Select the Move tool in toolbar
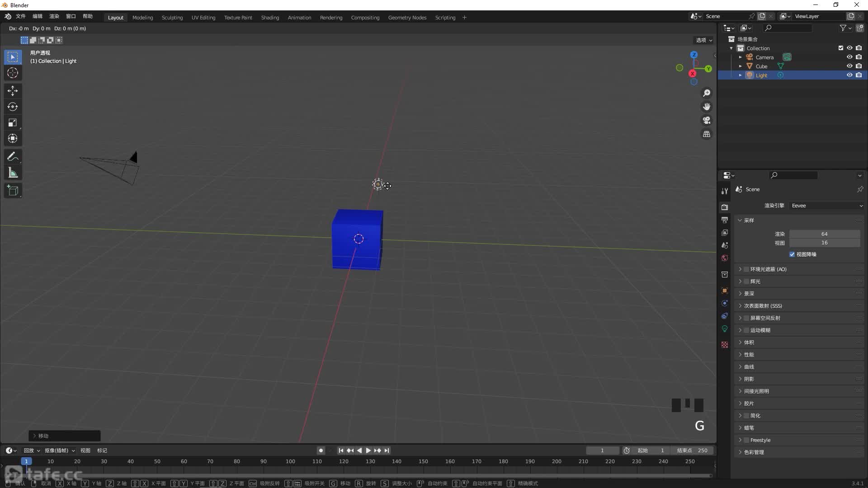The image size is (868, 488). (x=13, y=90)
